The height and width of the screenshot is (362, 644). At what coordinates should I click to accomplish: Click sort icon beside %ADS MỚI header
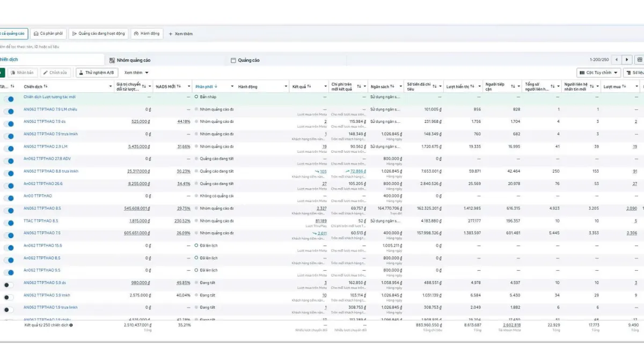pyautogui.click(x=179, y=86)
